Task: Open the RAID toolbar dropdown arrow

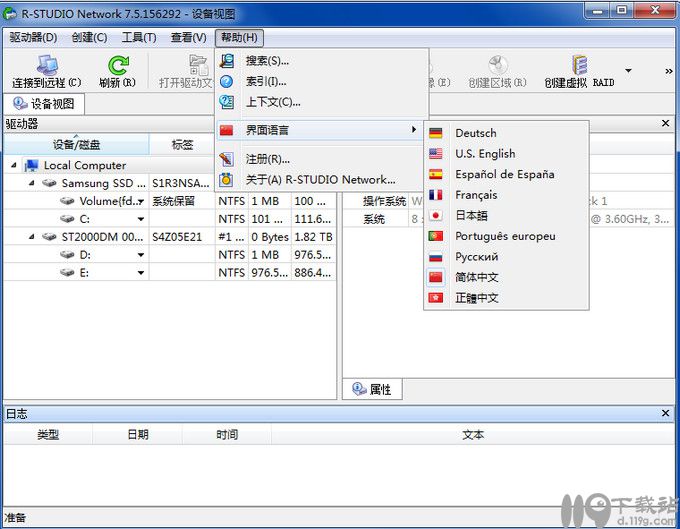Action: tap(628, 70)
